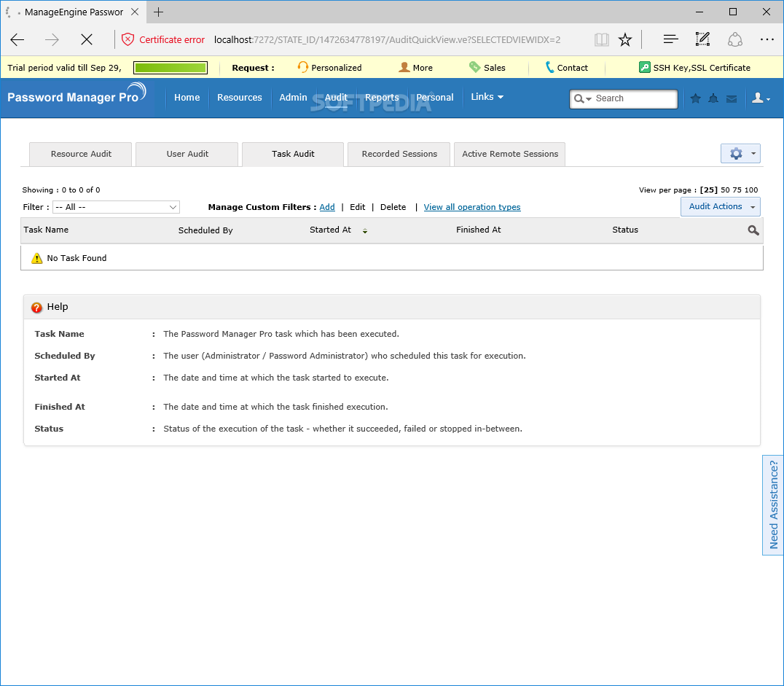784x686 pixels.
Task: Select the Task Audit tab
Action: 293,154
